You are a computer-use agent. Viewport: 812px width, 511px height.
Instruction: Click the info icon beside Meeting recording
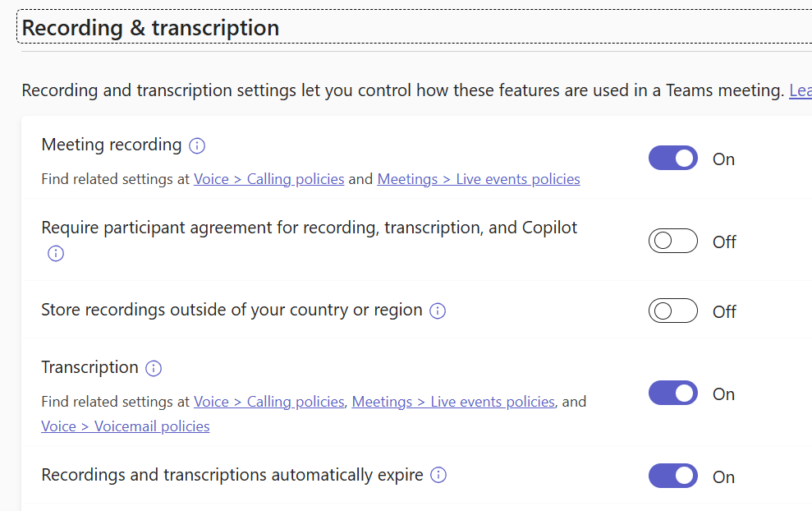click(197, 146)
